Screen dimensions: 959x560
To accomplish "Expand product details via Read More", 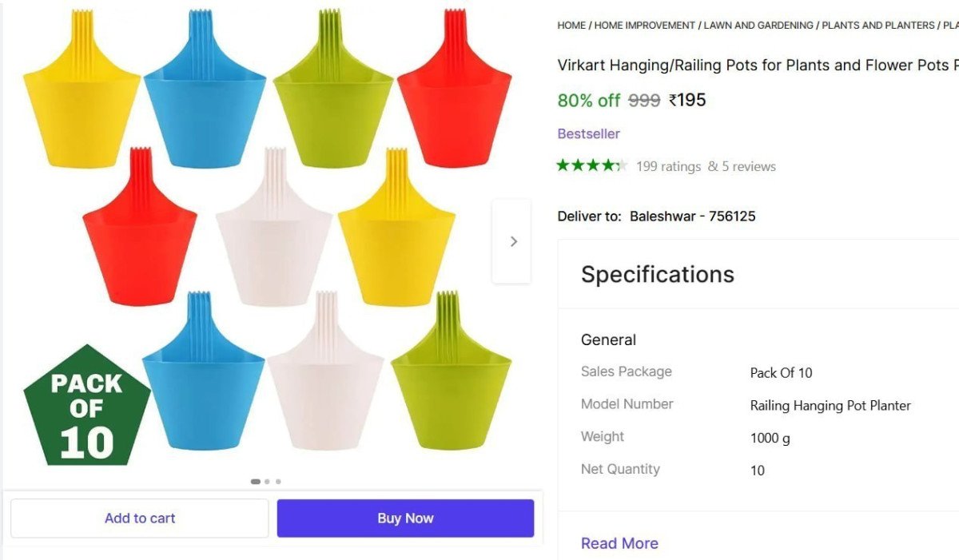I will (x=619, y=543).
